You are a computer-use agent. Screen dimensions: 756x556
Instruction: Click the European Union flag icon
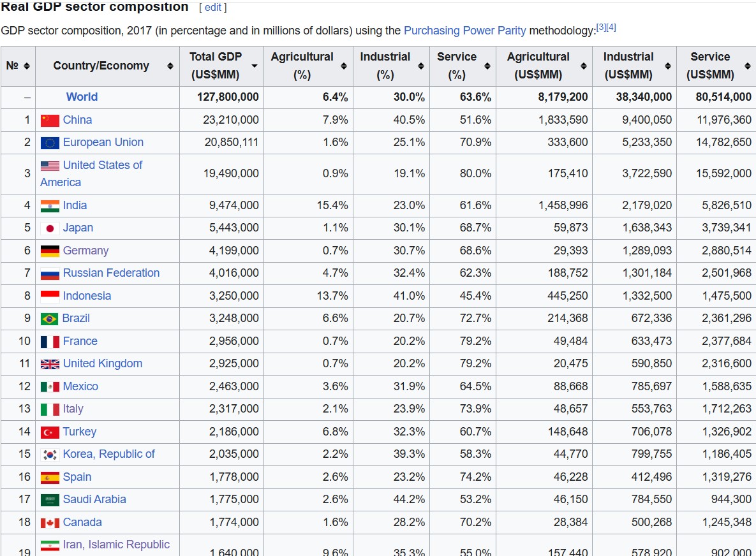coord(50,143)
